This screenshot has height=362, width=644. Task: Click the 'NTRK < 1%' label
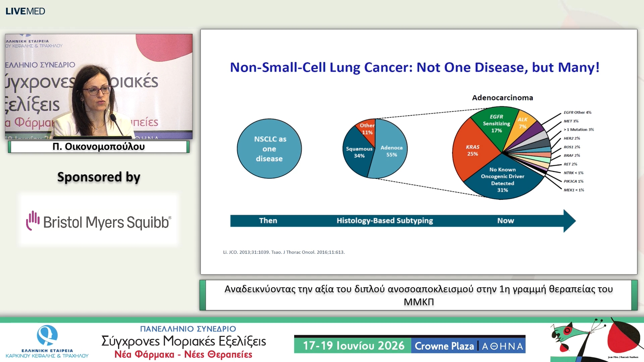point(574,173)
